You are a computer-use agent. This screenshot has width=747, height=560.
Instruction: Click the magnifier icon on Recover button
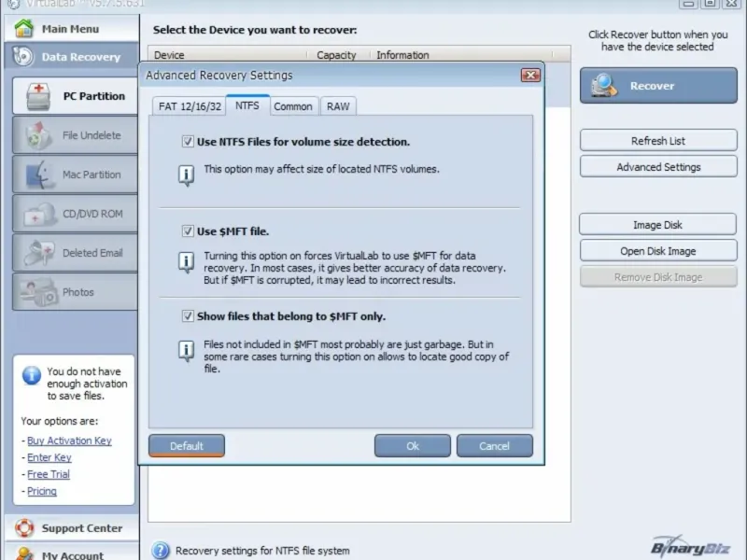coord(604,86)
